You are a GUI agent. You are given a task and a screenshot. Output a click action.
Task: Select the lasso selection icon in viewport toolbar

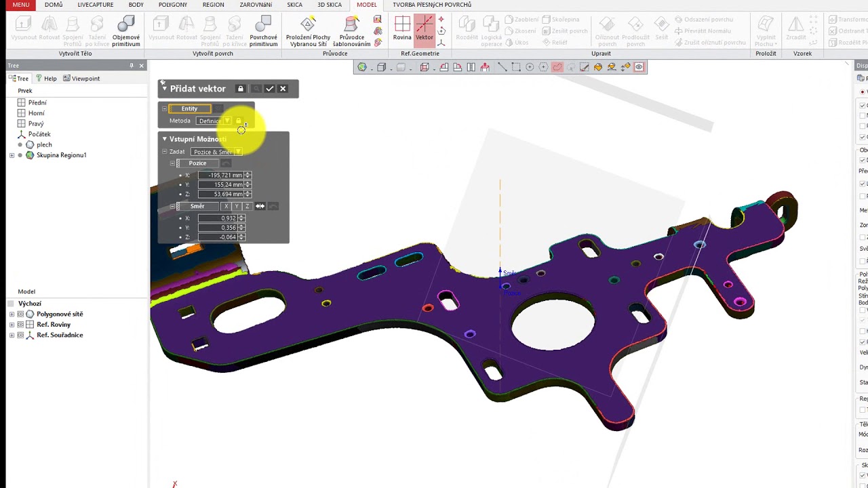(x=558, y=66)
